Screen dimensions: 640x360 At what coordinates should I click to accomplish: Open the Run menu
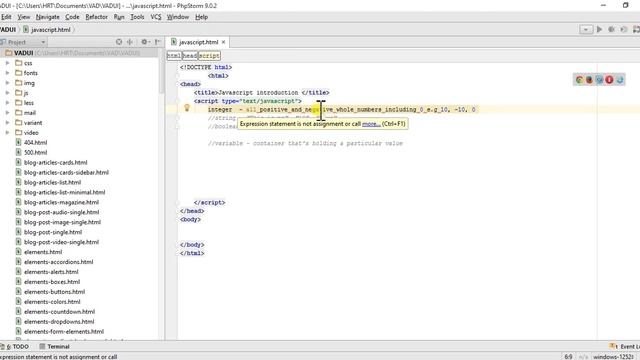[119, 17]
